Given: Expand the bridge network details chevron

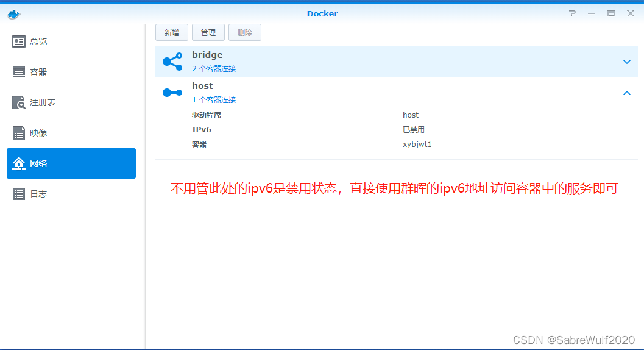Looking at the screenshot, I should click(x=627, y=62).
